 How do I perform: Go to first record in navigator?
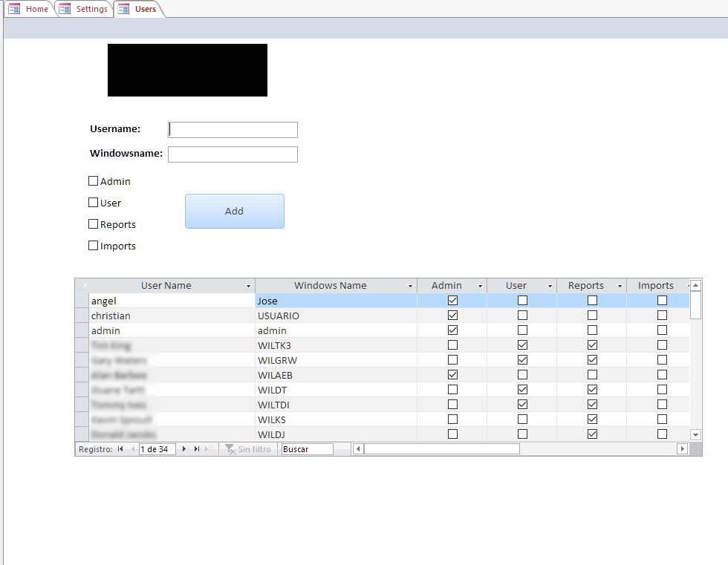120,449
